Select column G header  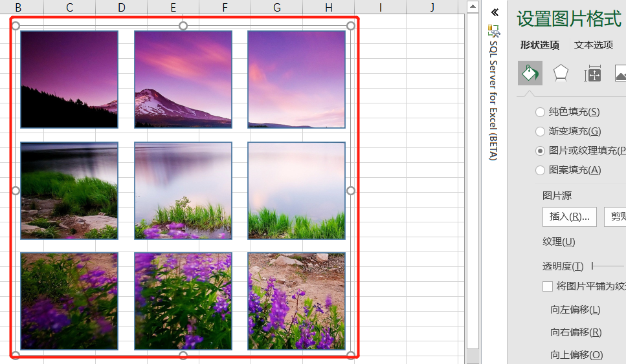pyautogui.click(x=276, y=7)
